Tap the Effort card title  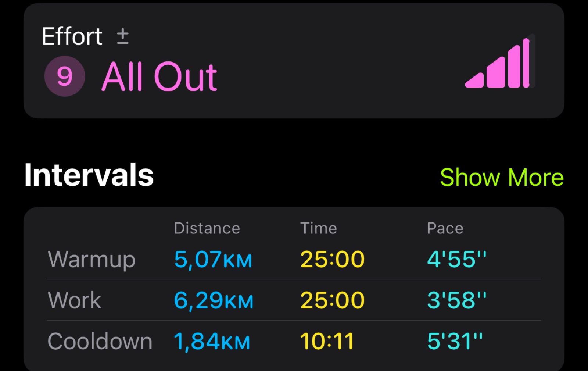pos(72,36)
